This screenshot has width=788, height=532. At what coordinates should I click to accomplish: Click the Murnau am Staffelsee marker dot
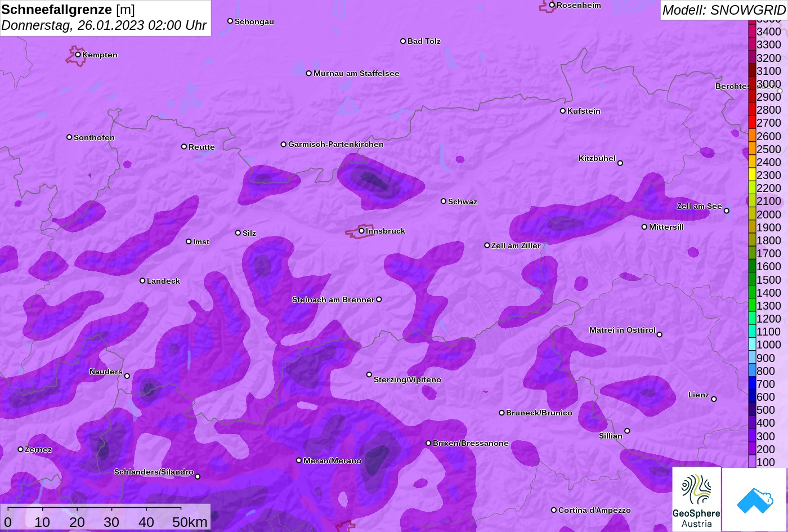click(x=309, y=73)
